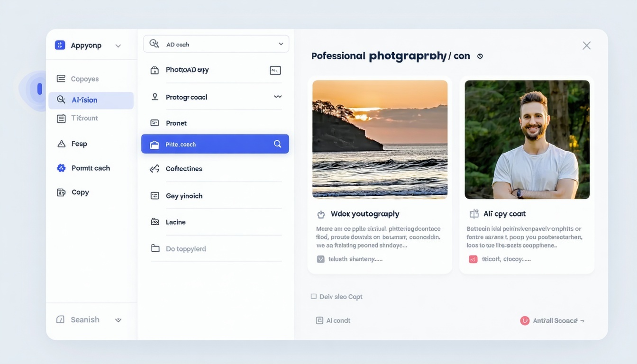Click the Antrall Scoace button
This screenshot has height=364, width=637.
552,320
